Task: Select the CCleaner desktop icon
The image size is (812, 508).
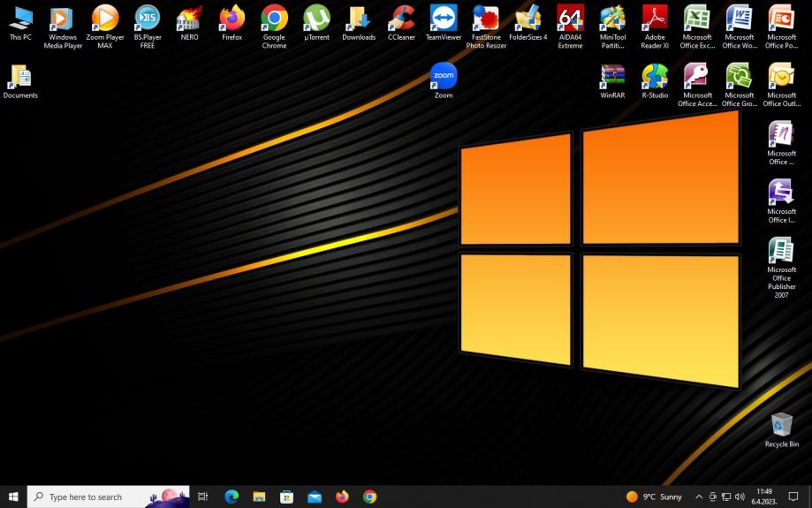Action: 401,19
